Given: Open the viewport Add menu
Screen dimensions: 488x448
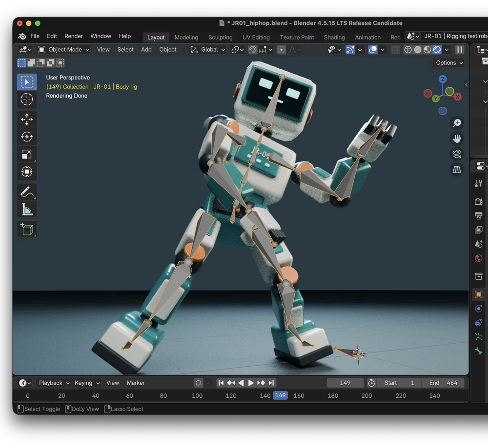Looking at the screenshot, I should [x=146, y=50].
